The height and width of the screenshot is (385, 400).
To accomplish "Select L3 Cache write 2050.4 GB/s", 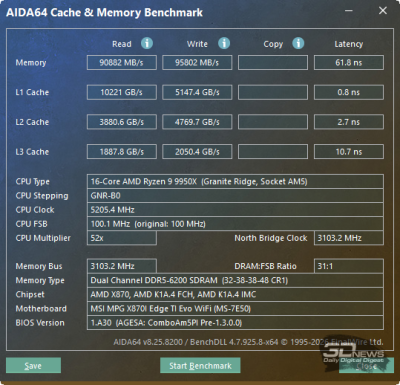I will click(197, 152).
